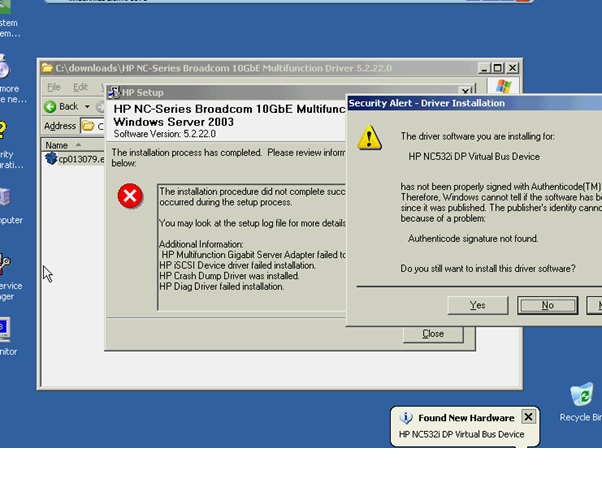Click the folder icon in Explorer title bar
This screenshot has width=602, height=480.
tap(48, 68)
